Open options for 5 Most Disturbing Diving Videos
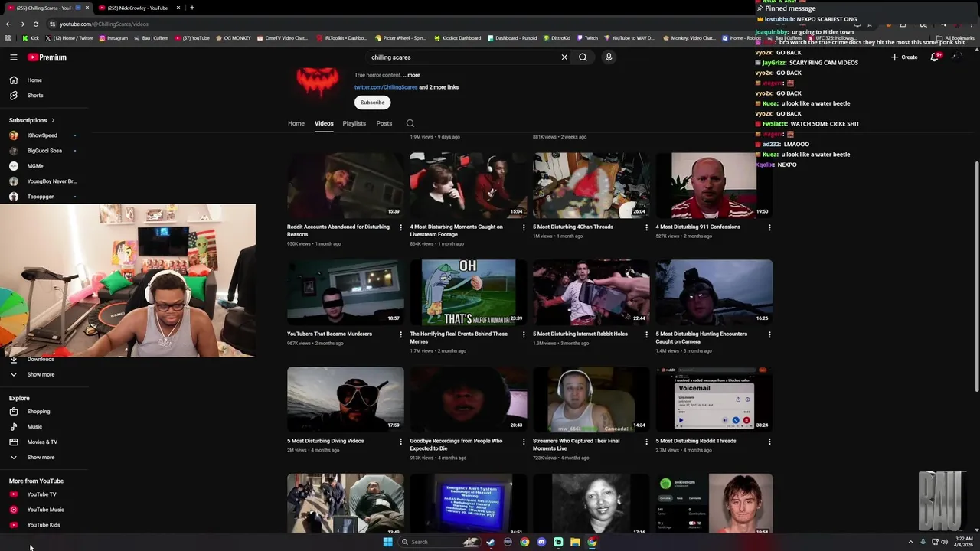This screenshot has height=551, width=980. coord(400,442)
